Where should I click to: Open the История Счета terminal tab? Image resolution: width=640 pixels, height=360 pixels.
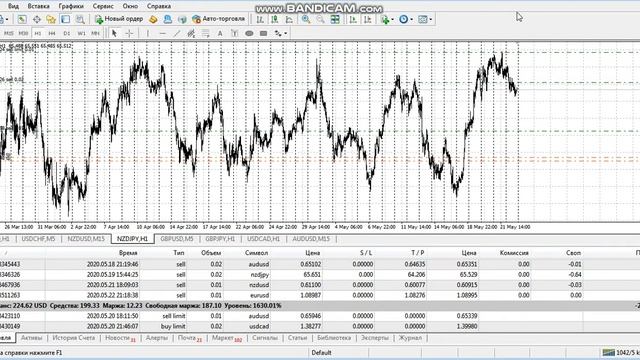pos(73,338)
